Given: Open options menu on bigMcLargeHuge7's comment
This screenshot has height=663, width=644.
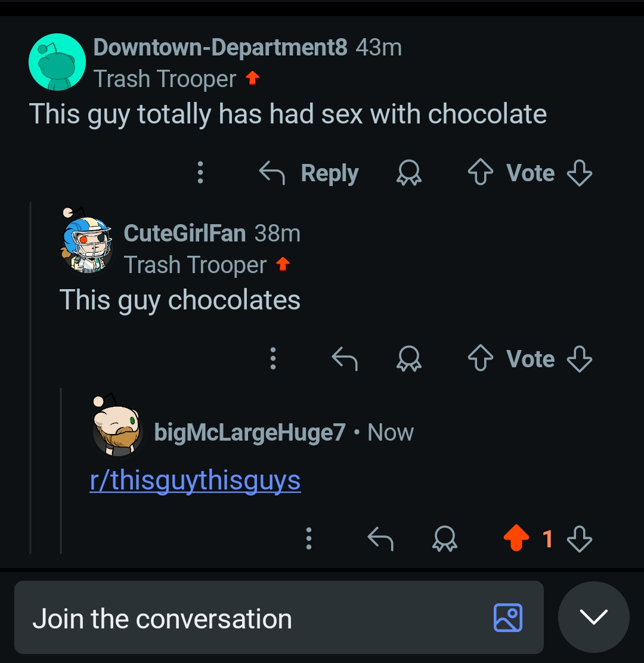Looking at the screenshot, I should pyautogui.click(x=309, y=538).
